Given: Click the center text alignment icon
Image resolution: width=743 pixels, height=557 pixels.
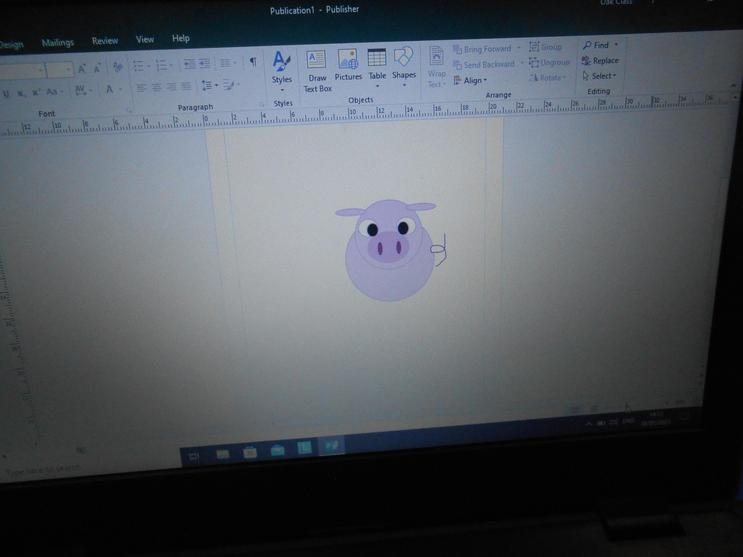Looking at the screenshot, I should (156, 87).
